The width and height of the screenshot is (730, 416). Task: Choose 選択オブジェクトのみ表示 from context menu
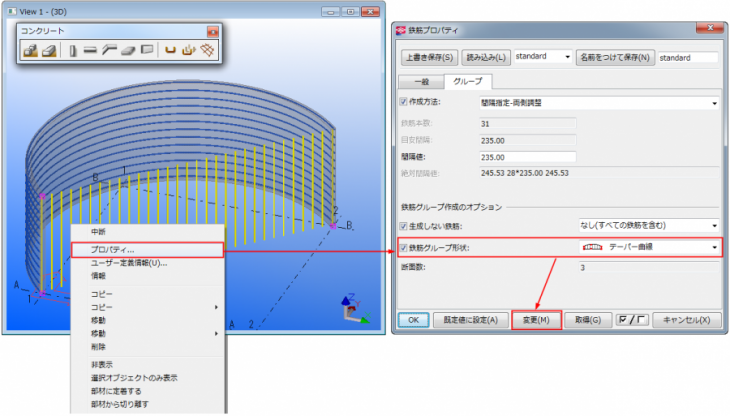(149, 378)
